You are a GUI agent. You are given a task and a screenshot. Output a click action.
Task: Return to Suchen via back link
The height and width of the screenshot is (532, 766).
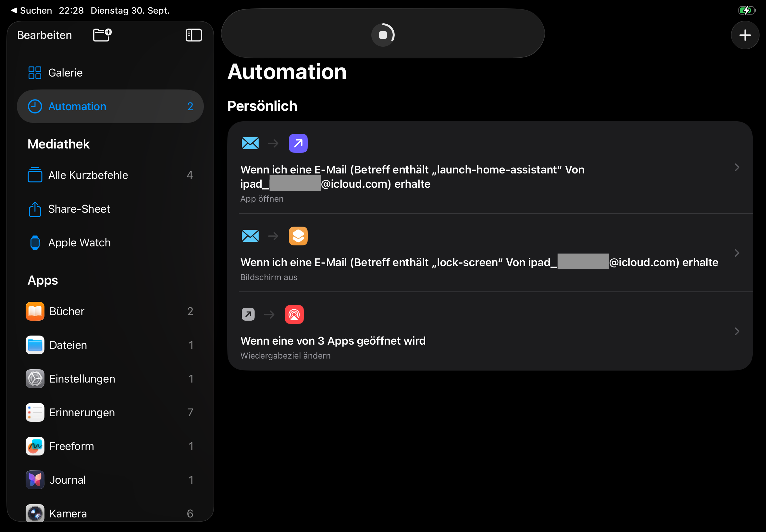coord(32,10)
